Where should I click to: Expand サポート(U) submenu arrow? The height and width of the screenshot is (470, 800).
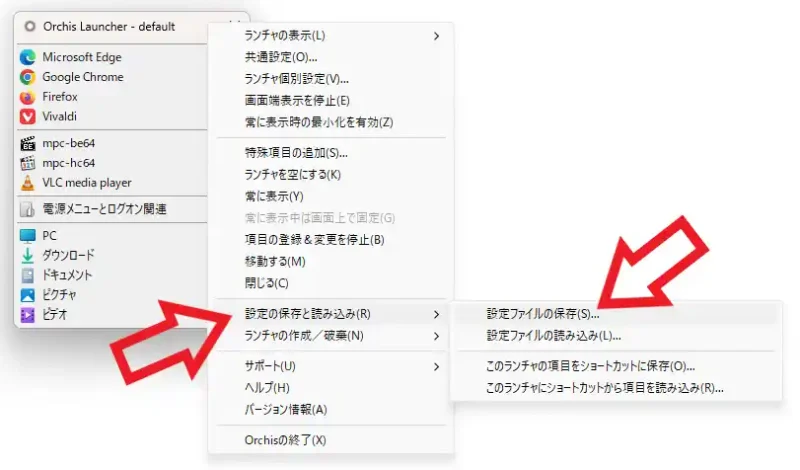click(436, 366)
